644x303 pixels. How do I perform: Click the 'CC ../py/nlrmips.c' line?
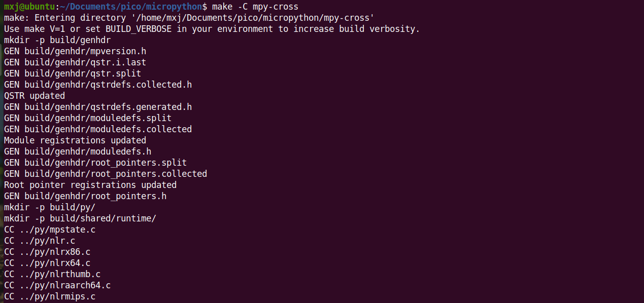pyautogui.click(x=50, y=296)
